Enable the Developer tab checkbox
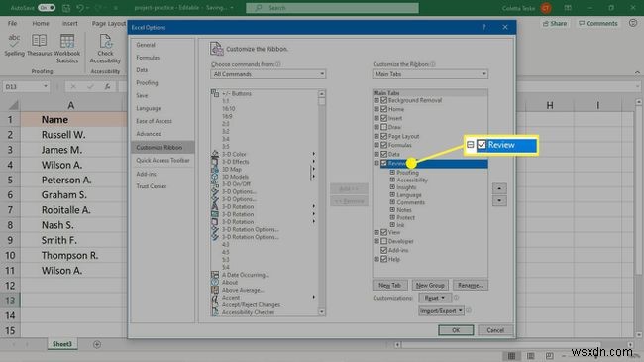This screenshot has width=644, height=362. tap(384, 241)
